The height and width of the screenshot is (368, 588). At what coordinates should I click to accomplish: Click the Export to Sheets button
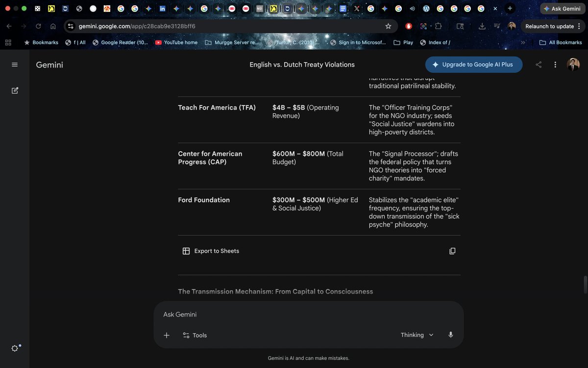(211, 251)
